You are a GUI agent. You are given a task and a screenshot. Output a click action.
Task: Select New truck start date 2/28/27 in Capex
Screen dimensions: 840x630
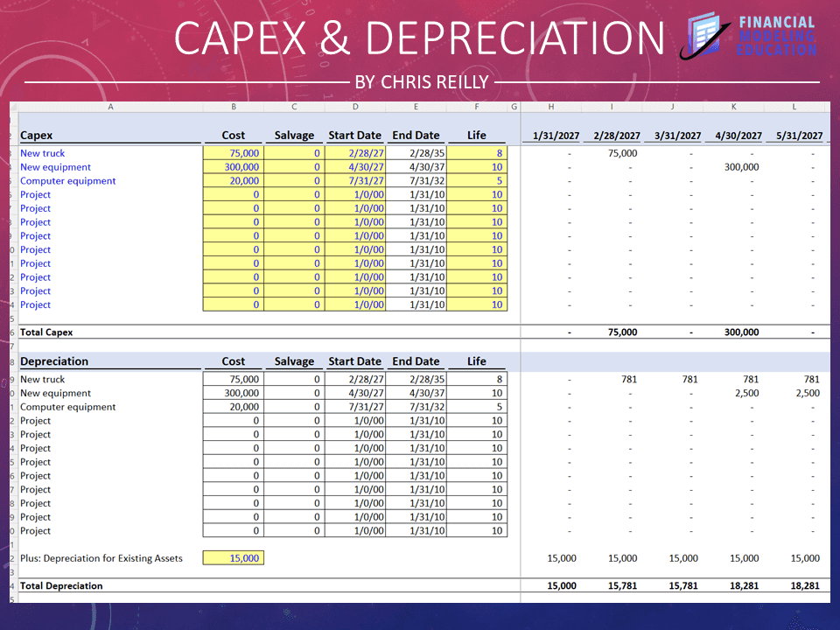[355, 153]
